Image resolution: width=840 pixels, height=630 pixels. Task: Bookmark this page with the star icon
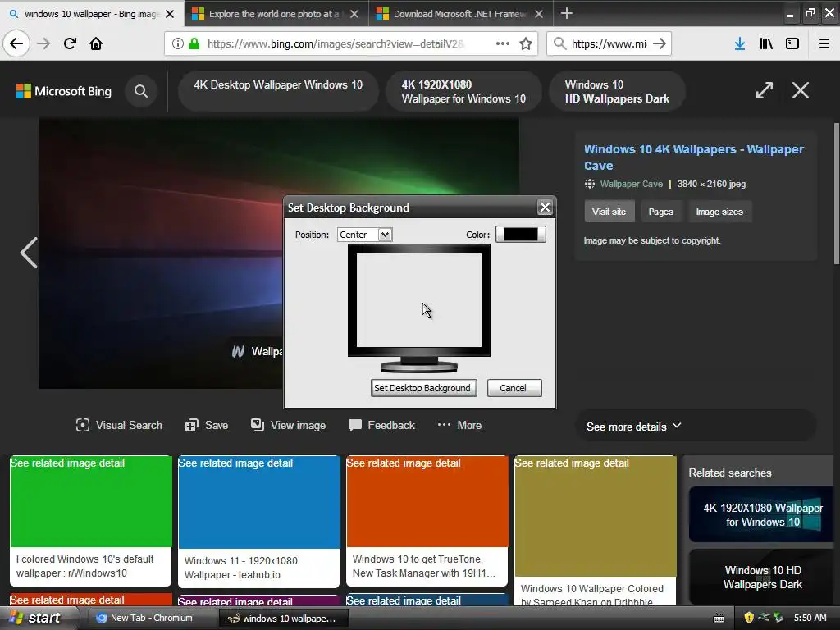(526, 43)
